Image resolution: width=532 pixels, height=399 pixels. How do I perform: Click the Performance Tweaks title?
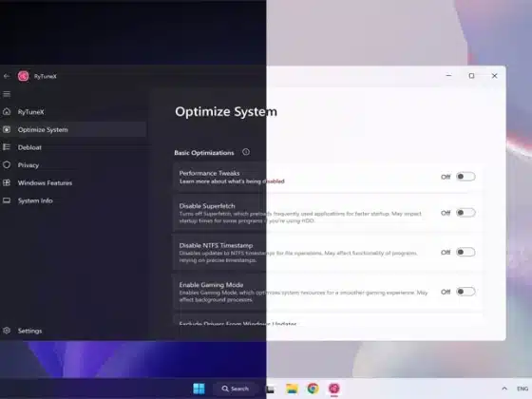[209, 173]
